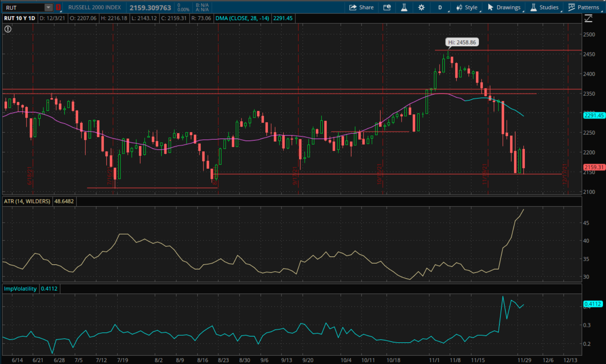Click the 7/19 date on time axis
Screen dimensions: 606x364
tap(123, 360)
